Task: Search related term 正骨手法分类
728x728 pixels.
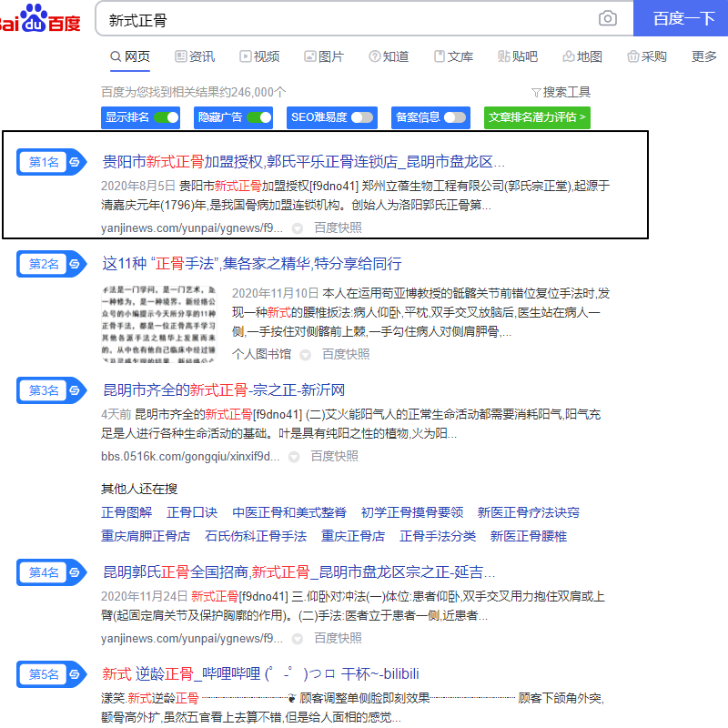Action: [x=438, y=536]
